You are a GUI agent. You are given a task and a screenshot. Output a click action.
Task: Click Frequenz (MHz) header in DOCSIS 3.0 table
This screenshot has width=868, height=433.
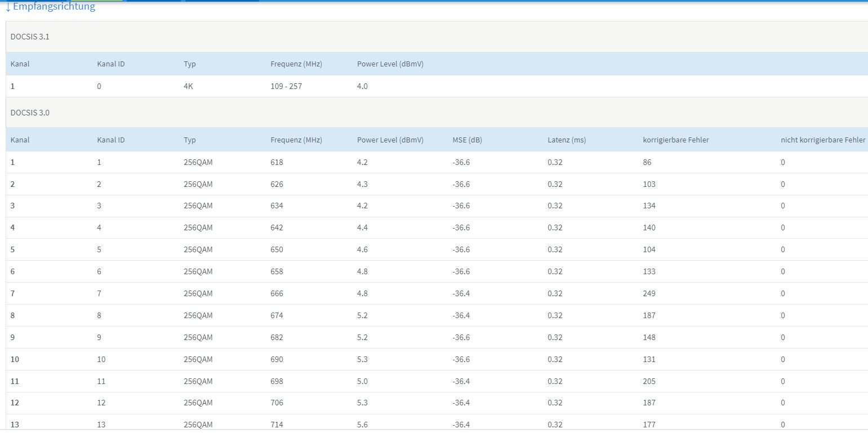(x=296, y=140)
